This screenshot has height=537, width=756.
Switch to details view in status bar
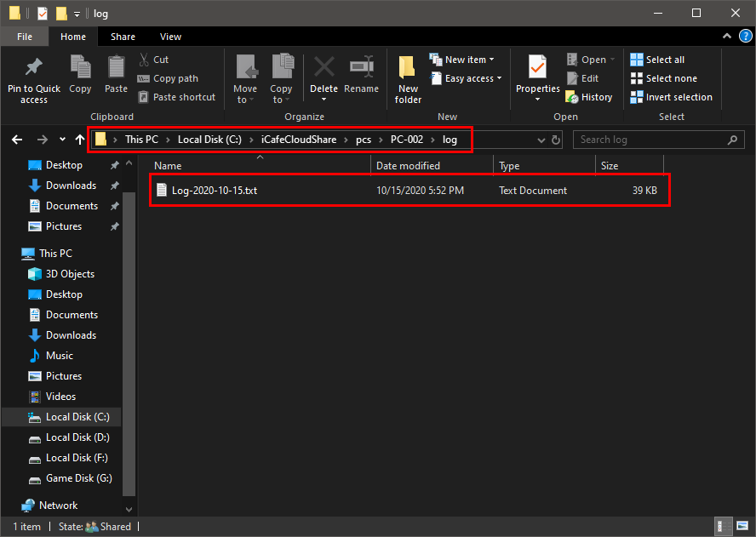tap(722, 527)
